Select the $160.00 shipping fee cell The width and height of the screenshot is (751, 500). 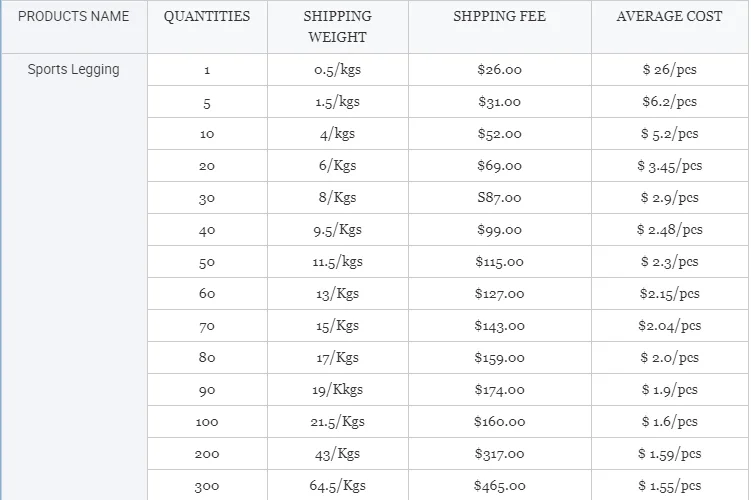(499, 422)
